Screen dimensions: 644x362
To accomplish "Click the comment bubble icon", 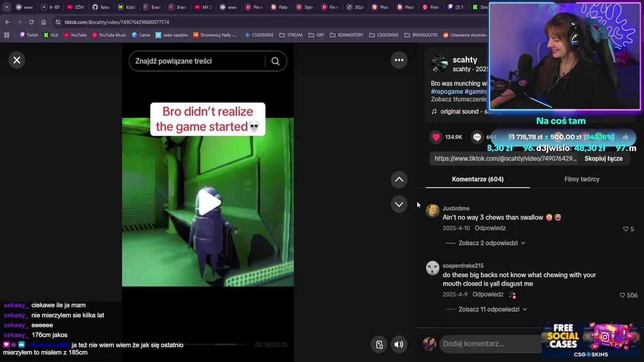I will pos(477,137).
